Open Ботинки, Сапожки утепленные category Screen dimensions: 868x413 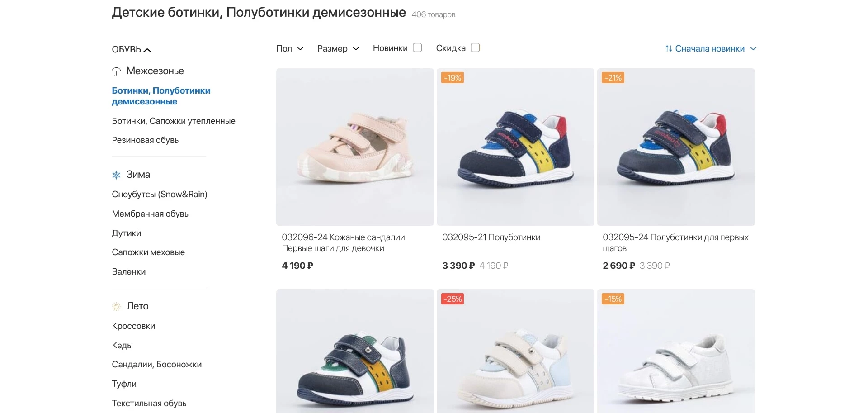coord(174,121)
